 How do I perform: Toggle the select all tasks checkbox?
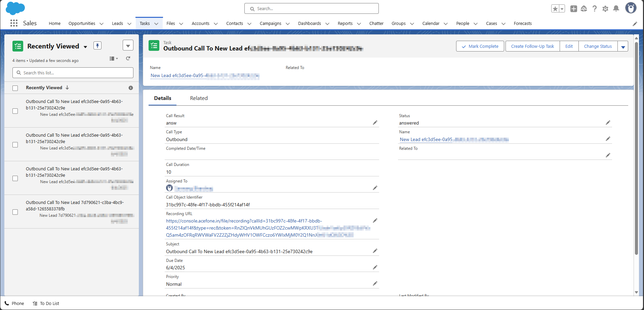click(x=15, y=88)
